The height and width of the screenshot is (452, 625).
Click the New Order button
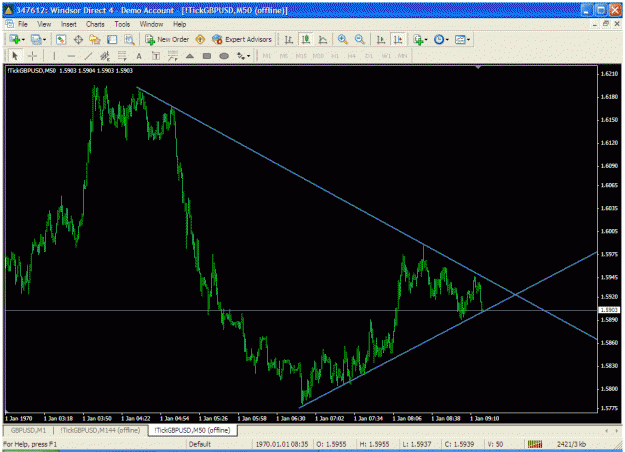pyautogui.click(x=167, y=39)
